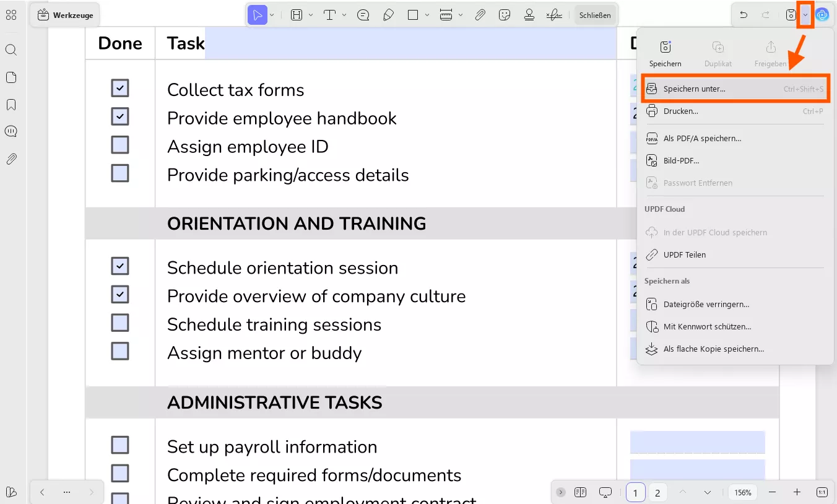This screenshot has width=837, height=504.
Task: Activate the sticky note comment tool
Action: point(363,15)
